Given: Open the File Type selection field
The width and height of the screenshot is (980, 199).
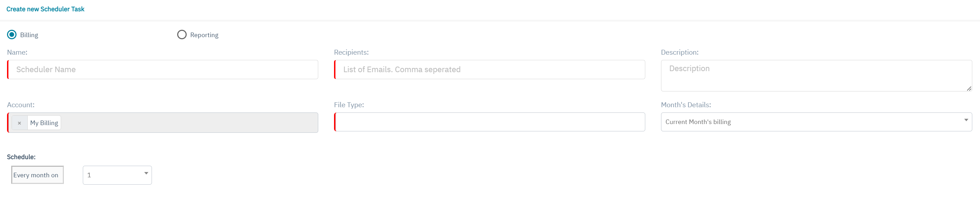Looking at the screenshot, I should point(489,122).
